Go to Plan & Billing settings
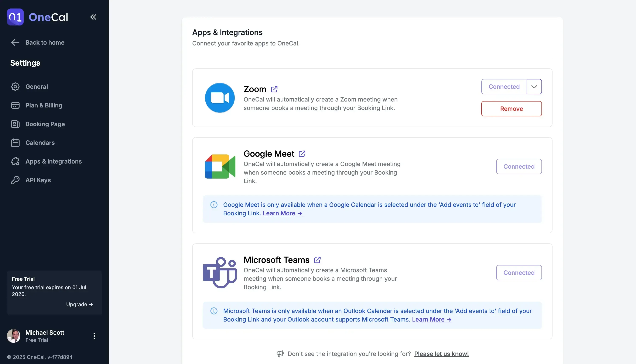This screenshot has height=364, width=636. (x=44, y=105)
